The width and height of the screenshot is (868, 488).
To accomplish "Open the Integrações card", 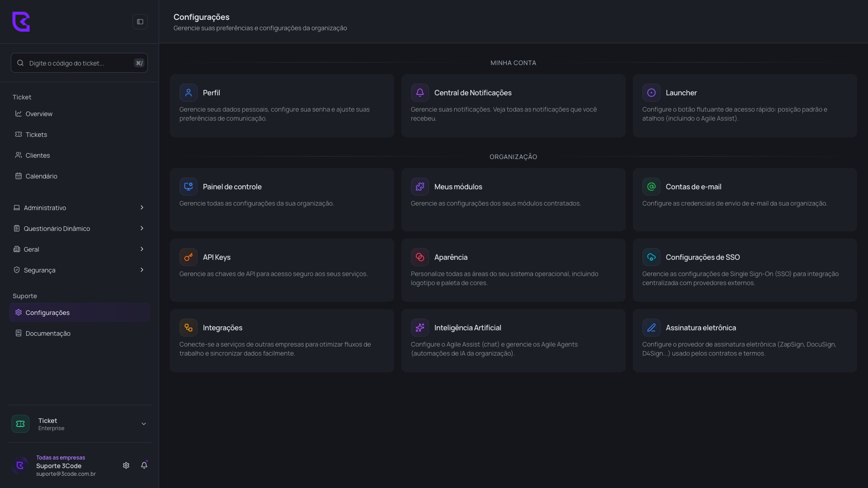I will pyautogui.click(x=282, y=341).
